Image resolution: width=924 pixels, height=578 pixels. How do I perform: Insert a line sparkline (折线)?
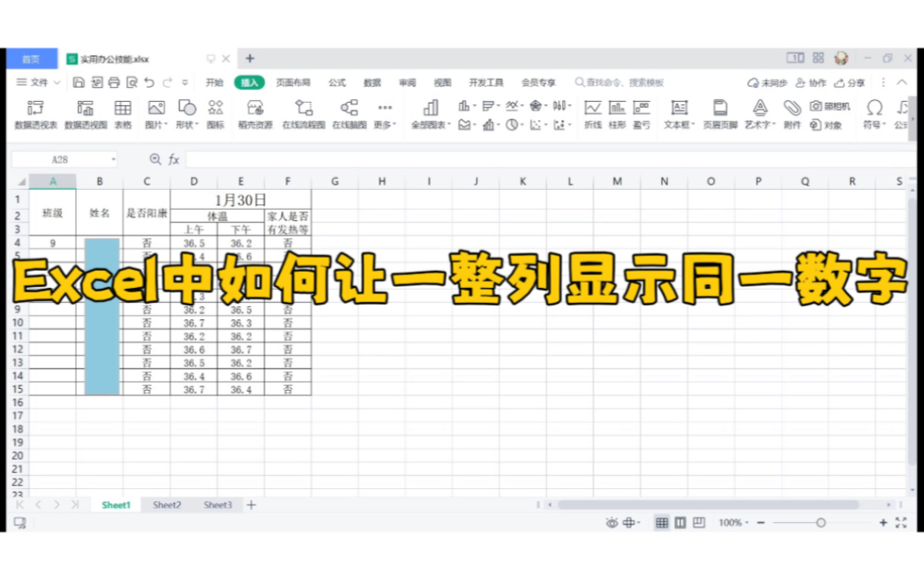(x=592, y=114)
